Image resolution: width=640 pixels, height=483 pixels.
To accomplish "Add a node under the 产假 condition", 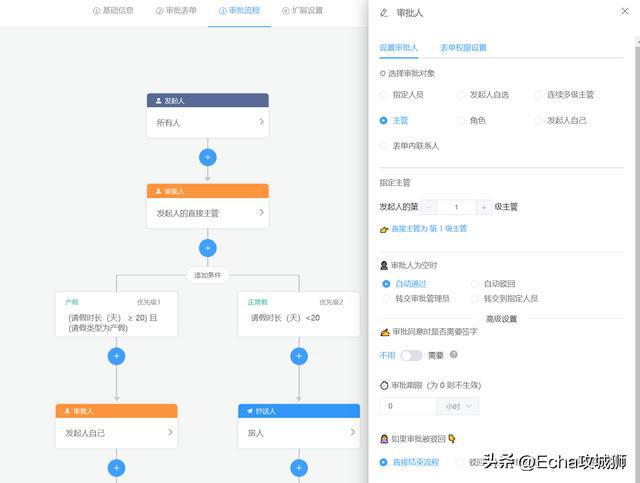I will click(x=116, y=356).
